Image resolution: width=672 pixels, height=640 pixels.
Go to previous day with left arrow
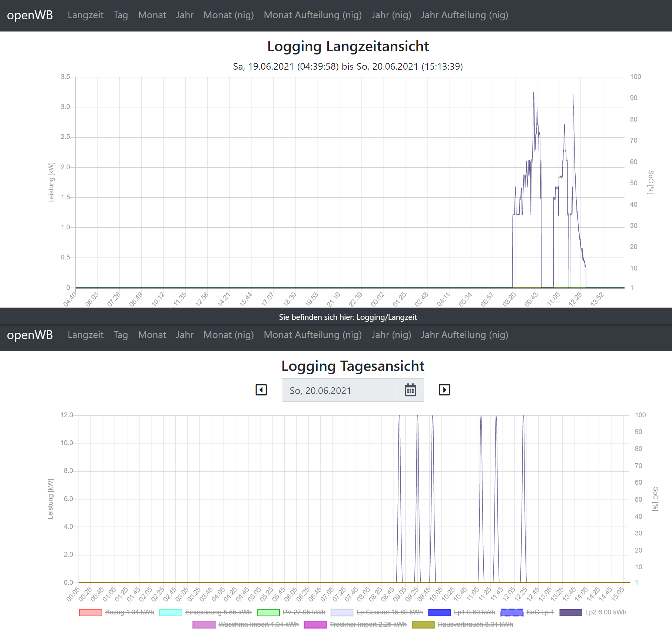(x=261, y=390)
